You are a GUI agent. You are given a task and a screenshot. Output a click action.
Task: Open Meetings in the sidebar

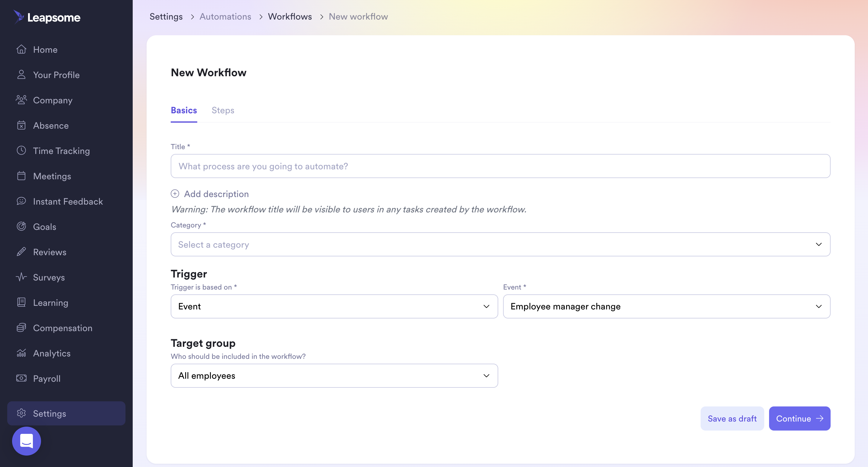66,176
